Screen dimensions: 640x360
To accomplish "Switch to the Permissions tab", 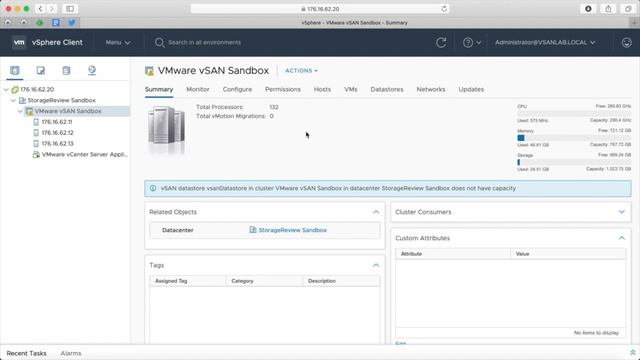I will coord(282,89).
